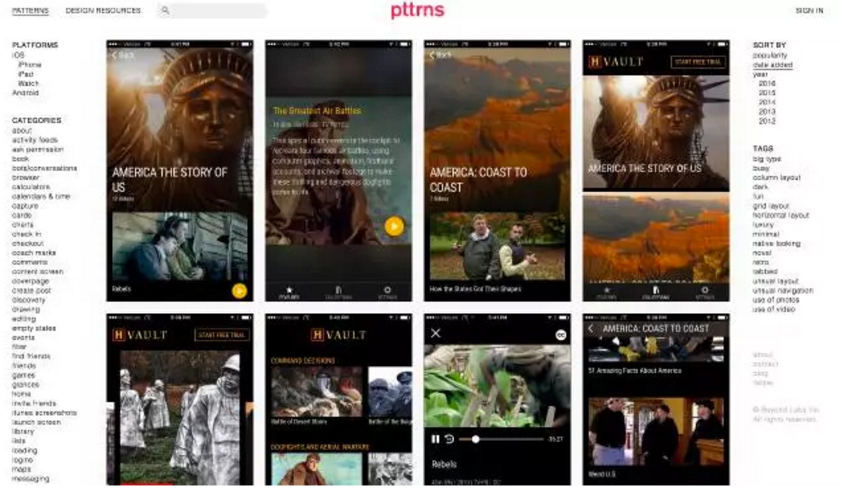Open Design Resources in top navigation
The width and height of the screenshot is (848, 504).
point(103,11)
